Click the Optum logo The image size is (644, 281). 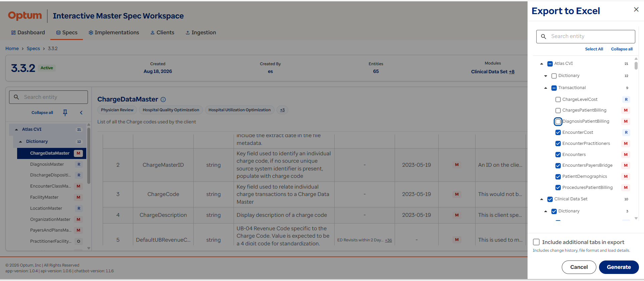[25, 15]
